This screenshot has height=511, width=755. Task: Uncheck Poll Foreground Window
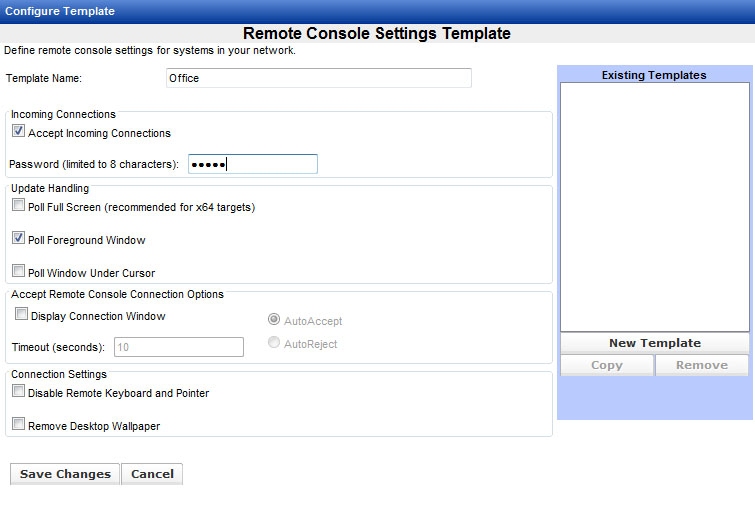point(18,239)
